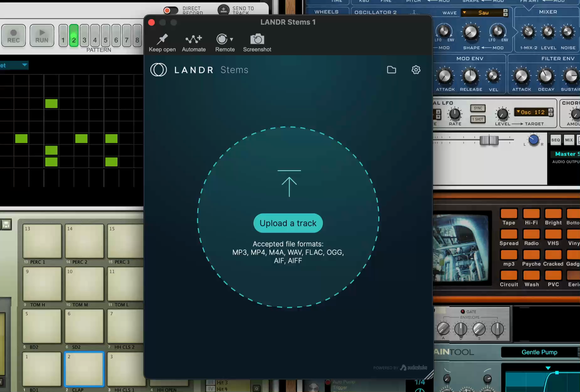
Task: Click the blue L/R pan knob
Action: tap(533, 140)
